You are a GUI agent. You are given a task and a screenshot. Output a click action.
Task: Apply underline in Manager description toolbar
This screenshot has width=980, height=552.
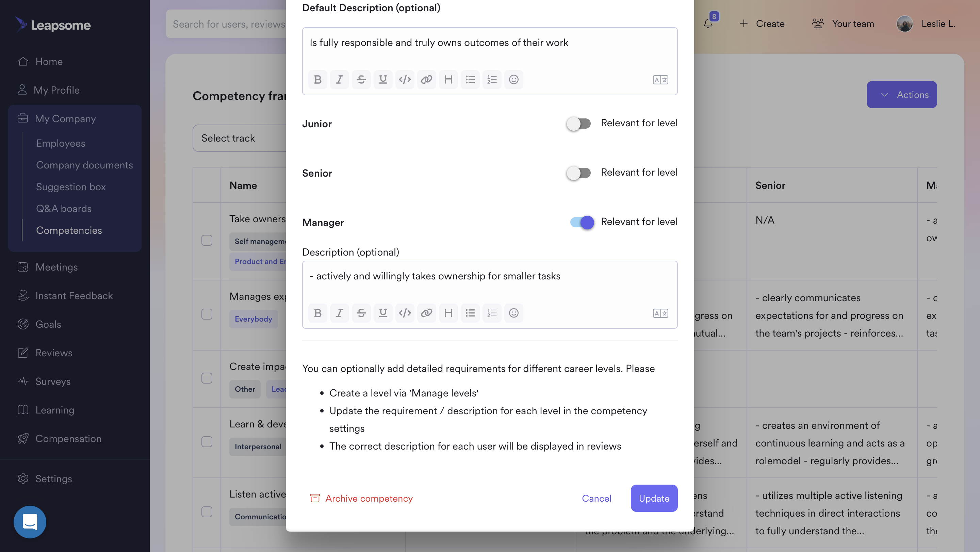pyautogui.click(x=383, y=313)
